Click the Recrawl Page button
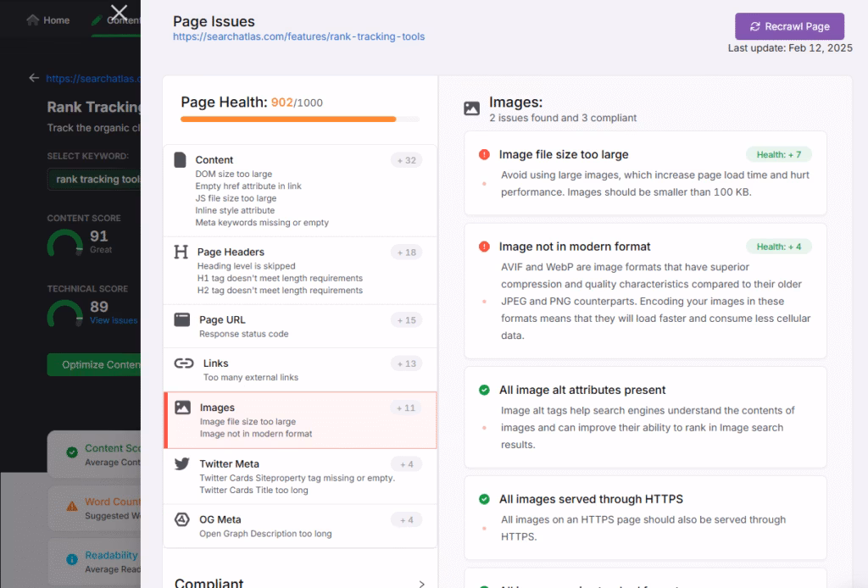The width and height of the screenshot is (868, 588). click(789, 26)
